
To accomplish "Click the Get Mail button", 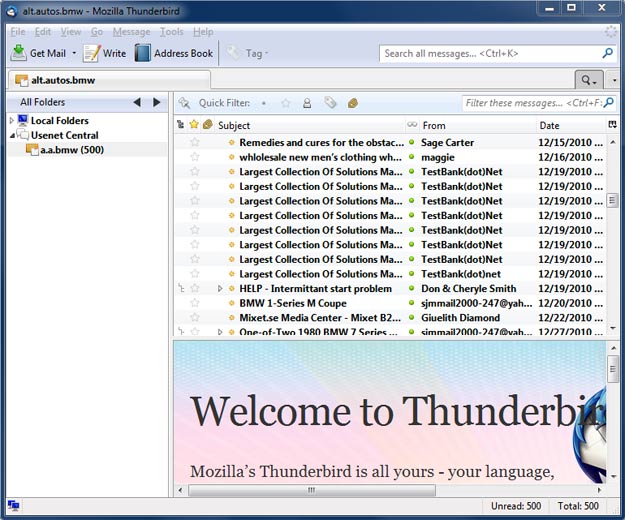I will click(x=38, y=53).
